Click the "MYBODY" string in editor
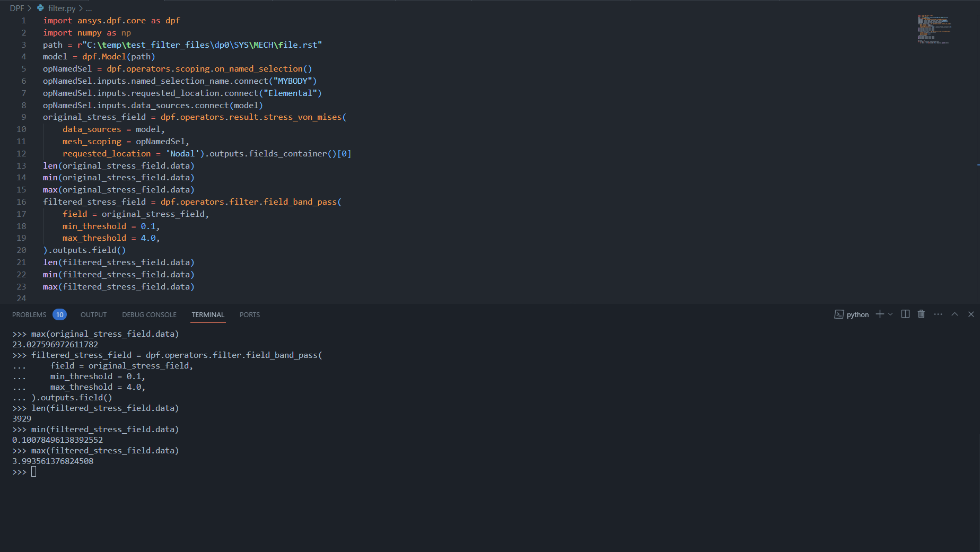The width and height of the screenshot is (980, 552). (x=292, y=81)
